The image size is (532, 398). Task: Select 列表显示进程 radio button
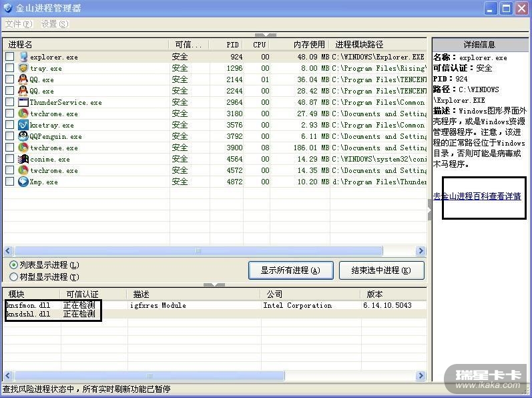[x=13, y=264]
